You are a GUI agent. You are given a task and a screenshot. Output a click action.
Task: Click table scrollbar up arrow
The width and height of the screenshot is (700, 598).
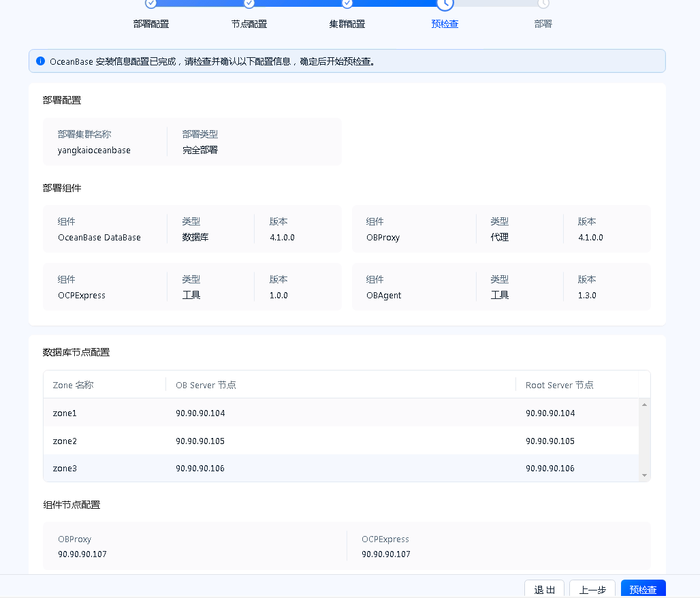coord(644,405)
